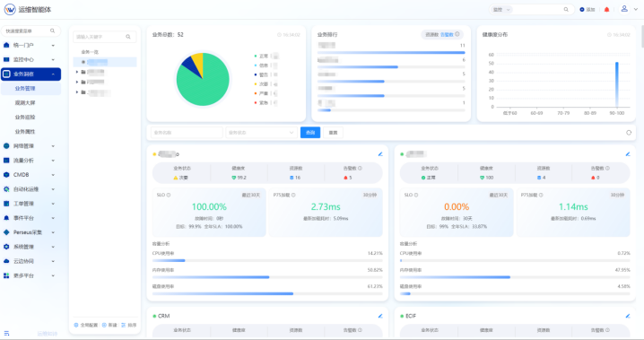Screen dimensions: 644x340
Task: Open the red notification bell in header
Action: click(x=606, y=10)
